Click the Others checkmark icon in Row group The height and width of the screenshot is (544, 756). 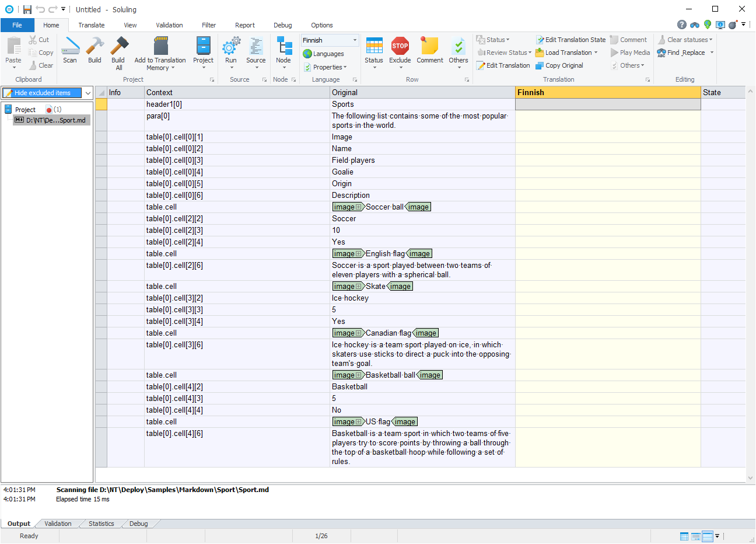(x=459, y=46)
